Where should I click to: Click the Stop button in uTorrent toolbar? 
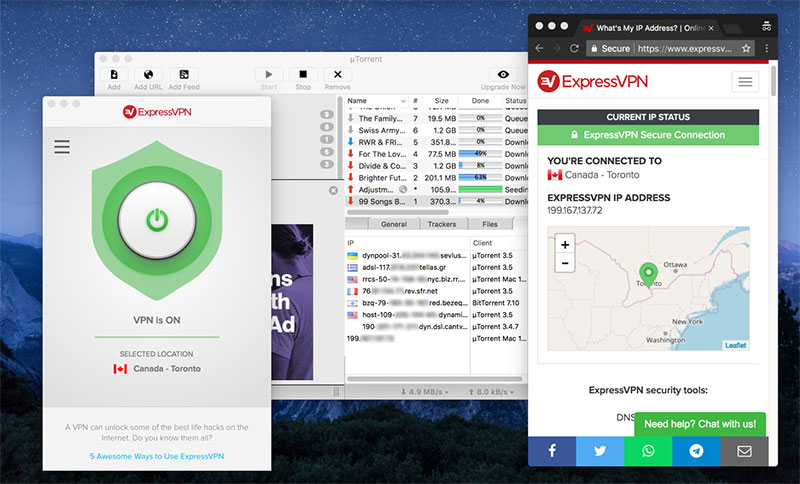(303, 74)
